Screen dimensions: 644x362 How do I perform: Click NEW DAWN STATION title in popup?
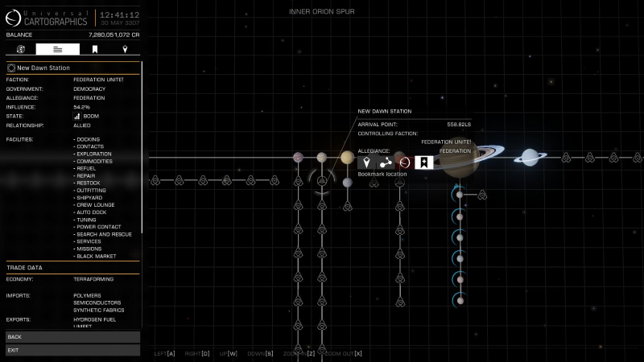(x=385, y=111)
